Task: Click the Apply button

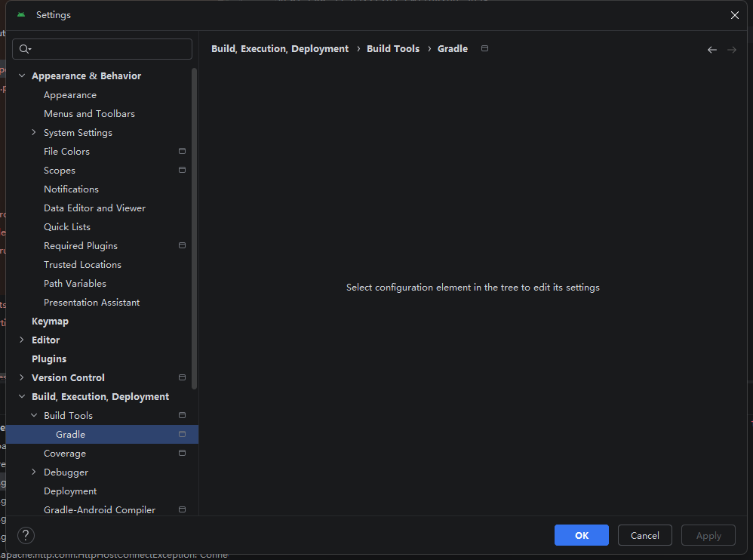Action: click(708, 535)
